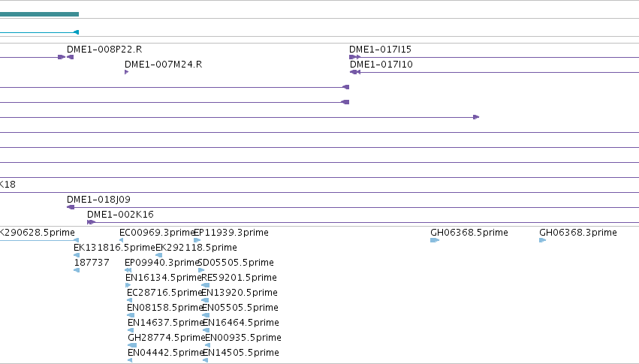
Task: Click the DME1-007M24.R small arrow glyph
Action: [127, 72]
